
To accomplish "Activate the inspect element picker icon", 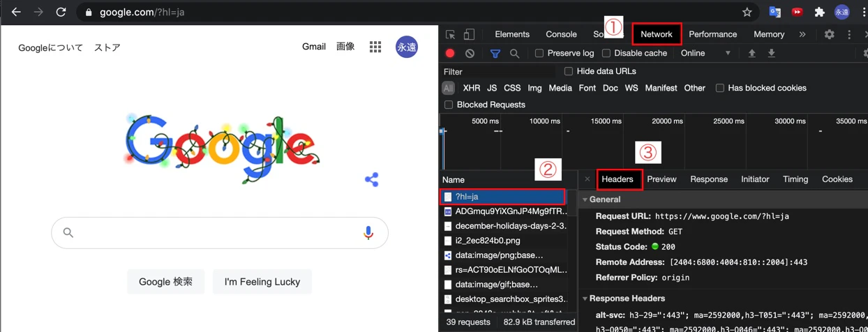I will 450,34.
